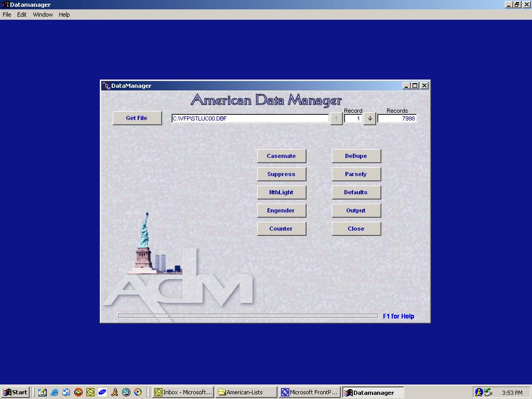This screenshot has width=532, height=399.
Task: Click the Suppress button
Action: (x=282, y=174)
